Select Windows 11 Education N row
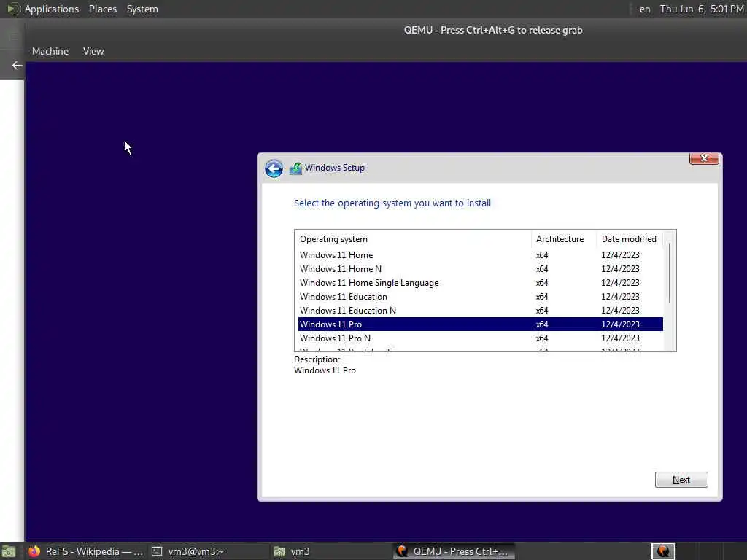This screenshot has height=560, width=747. pyautogui.click(x=480, y=311)
